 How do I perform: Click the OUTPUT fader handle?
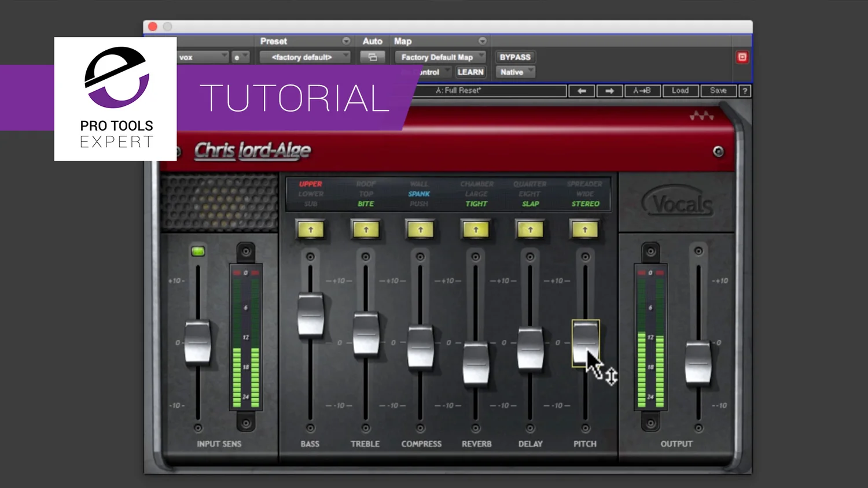[698, 363]
